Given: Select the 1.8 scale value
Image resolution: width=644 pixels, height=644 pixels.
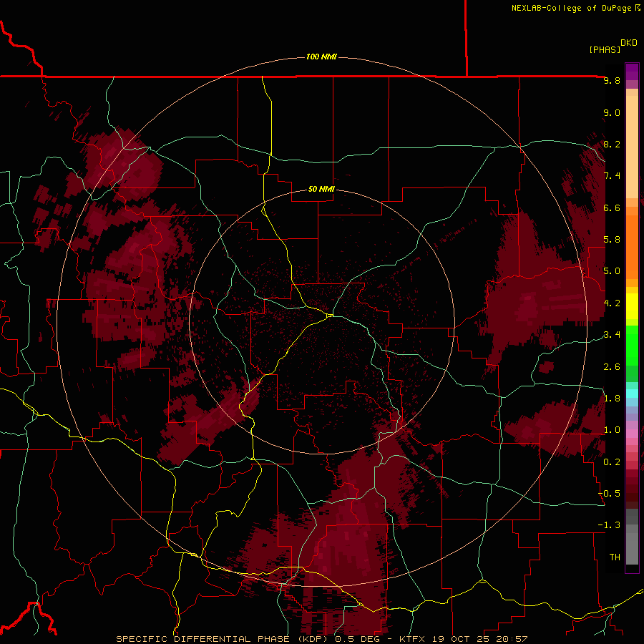Looking at the screenshot, I should (612, 399).
